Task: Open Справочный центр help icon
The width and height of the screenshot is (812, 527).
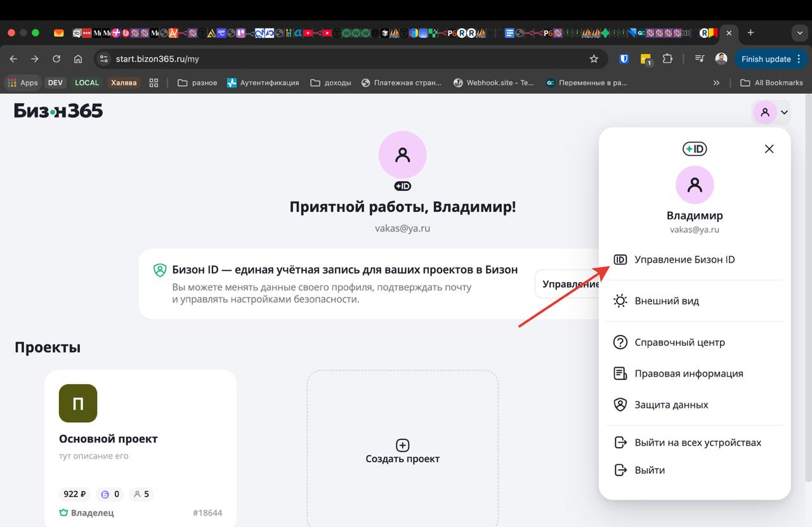Action: 620,342
